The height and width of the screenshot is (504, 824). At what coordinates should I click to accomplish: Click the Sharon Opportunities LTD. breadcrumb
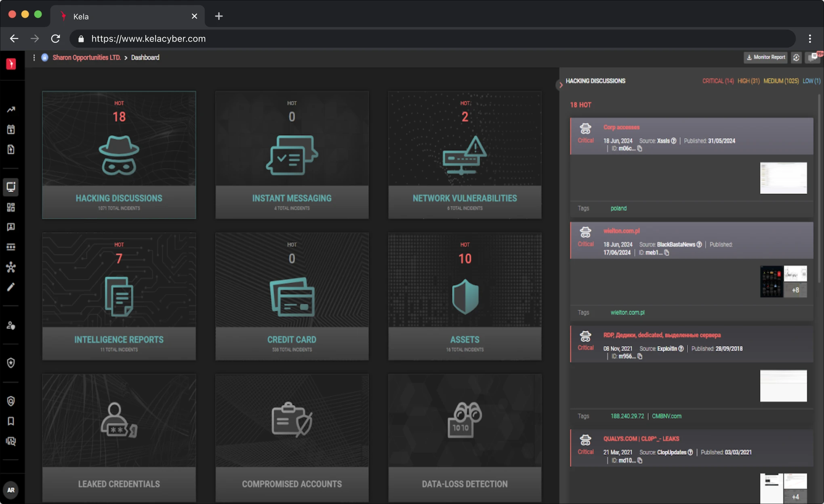pos(86,57)
